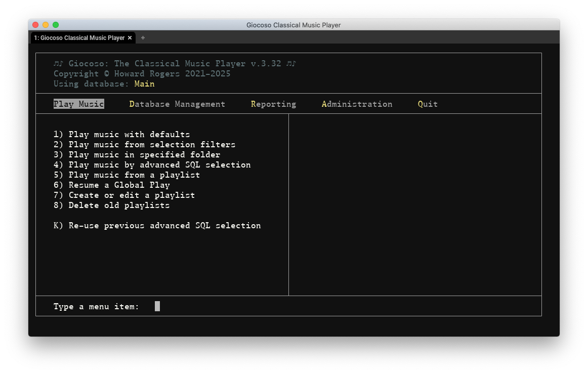Click option 8, Delete old playlists
Viewport: 588px width, 374px height.
tap(111, 205)
